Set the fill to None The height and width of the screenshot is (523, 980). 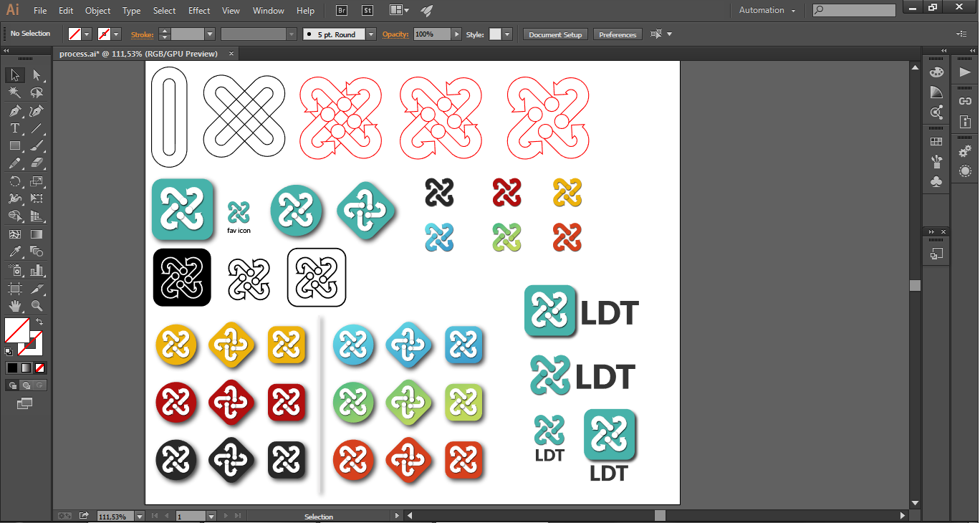pos(40,368)
